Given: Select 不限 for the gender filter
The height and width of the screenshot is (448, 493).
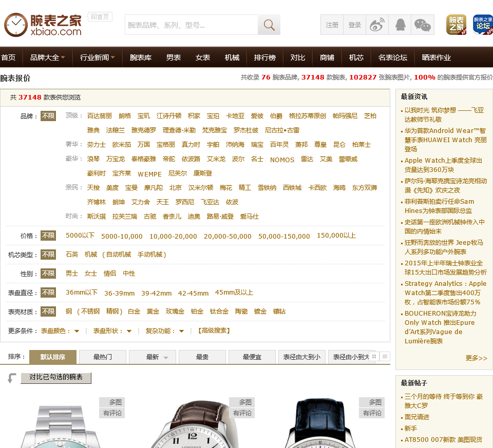Looking at the screenshot, I should [x=48, y=274].
